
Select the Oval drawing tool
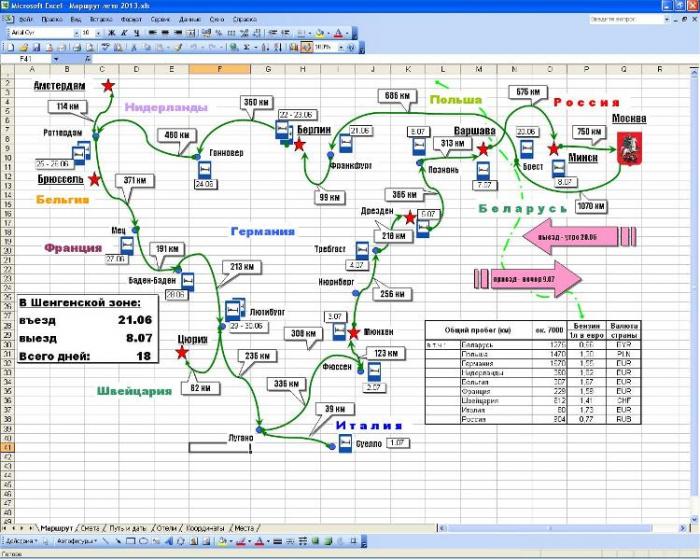click(146, 541)
